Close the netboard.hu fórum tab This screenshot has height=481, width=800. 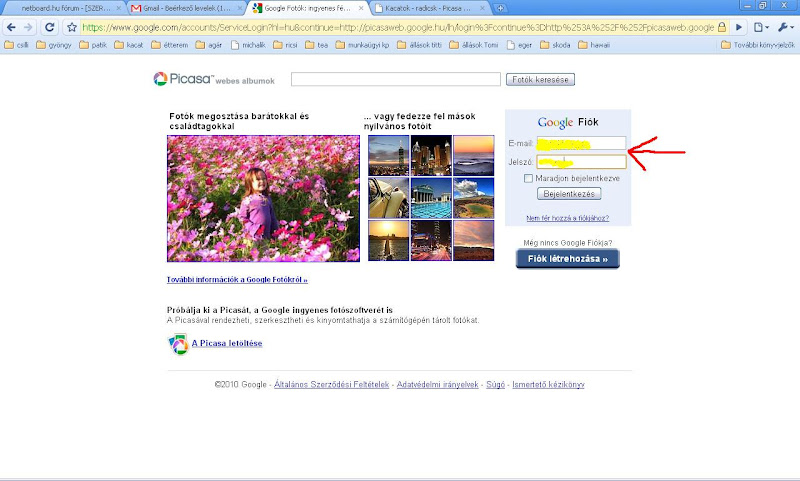(119, 8)
